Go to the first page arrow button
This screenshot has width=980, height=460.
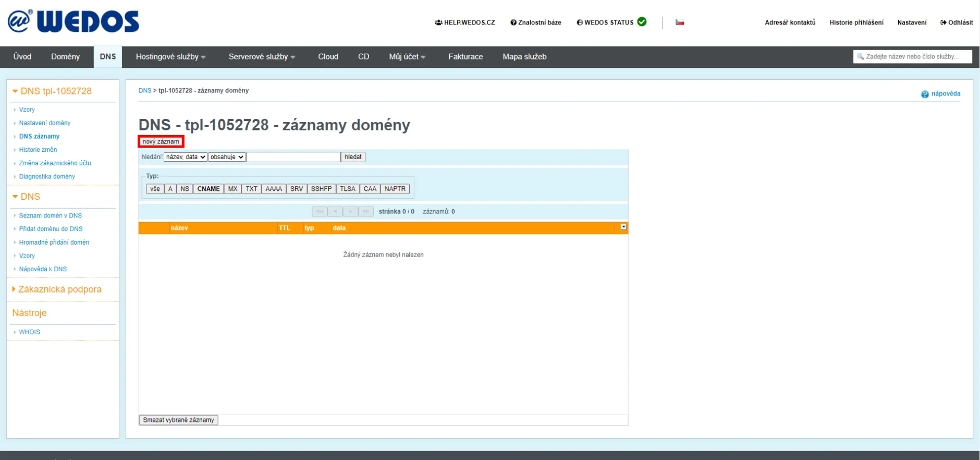coord(320,212)
